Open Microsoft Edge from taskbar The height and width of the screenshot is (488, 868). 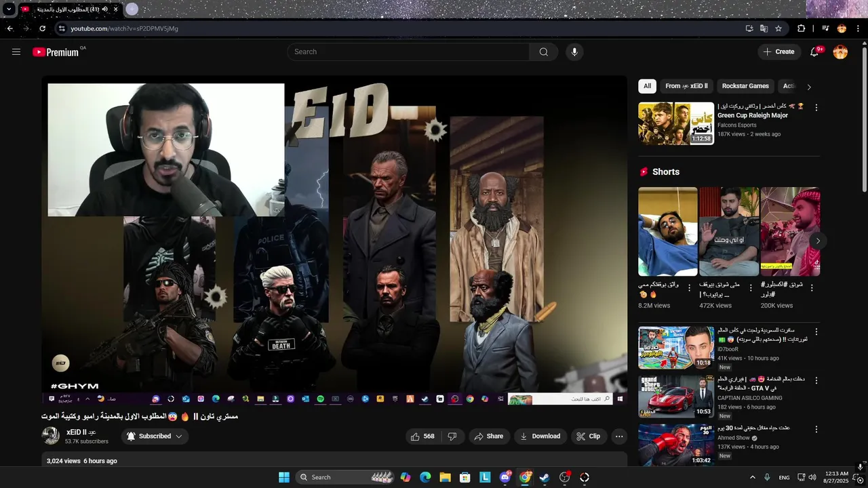(x=425, y=477)
